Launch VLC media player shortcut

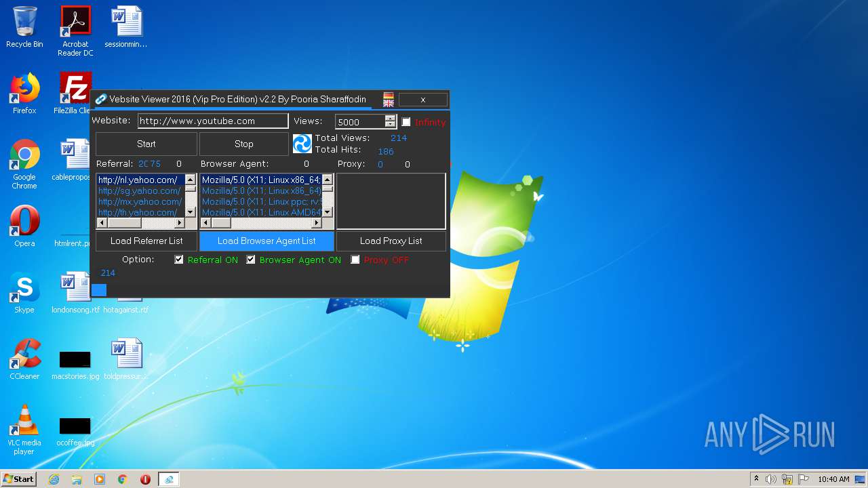24,430
